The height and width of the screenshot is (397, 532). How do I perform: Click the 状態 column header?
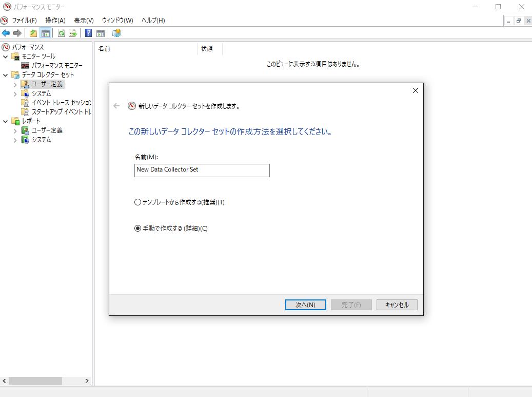pyautogui.click(x=210, y=49)
